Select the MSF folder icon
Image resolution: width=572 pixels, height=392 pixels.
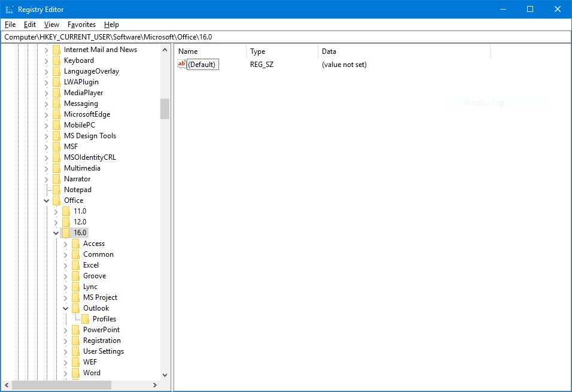coord(56,147)
